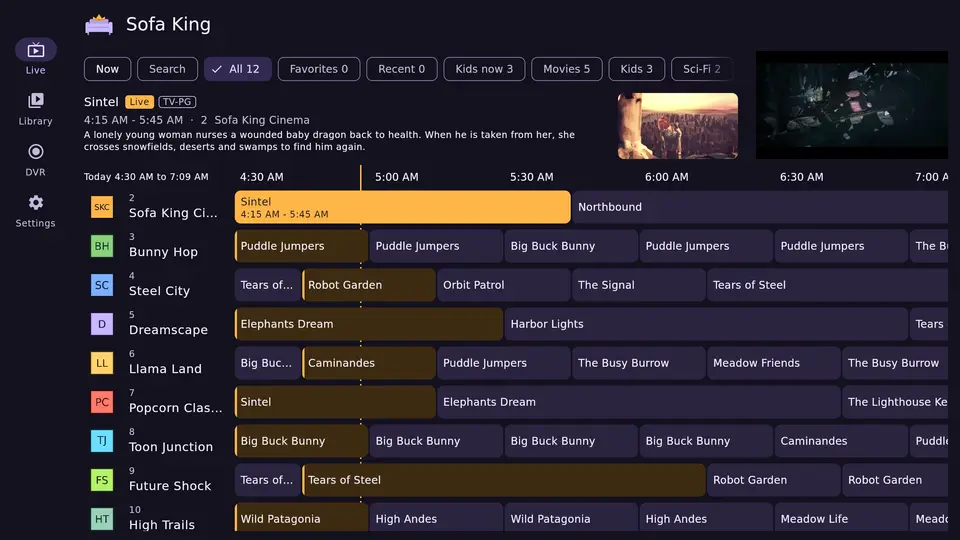Select the TJ Toon Junction badge
This screenshot has height=540, width=960.
[x=102, y=441]
